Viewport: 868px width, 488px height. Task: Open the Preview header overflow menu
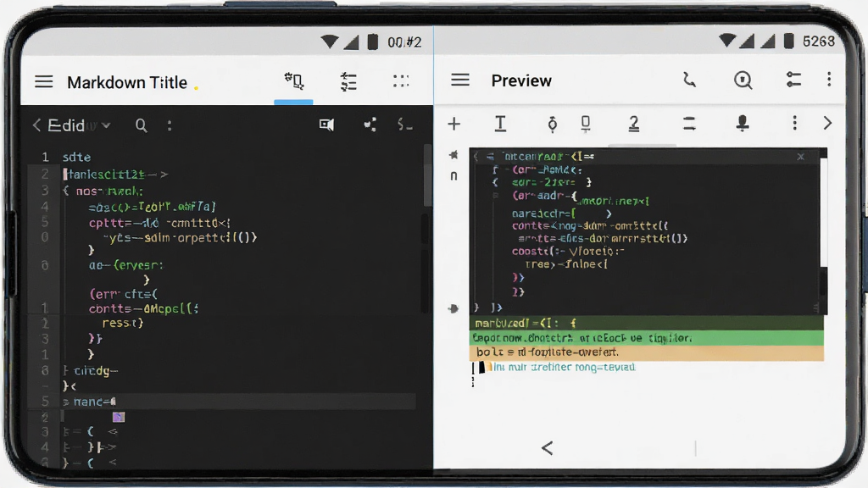(829, 79)
